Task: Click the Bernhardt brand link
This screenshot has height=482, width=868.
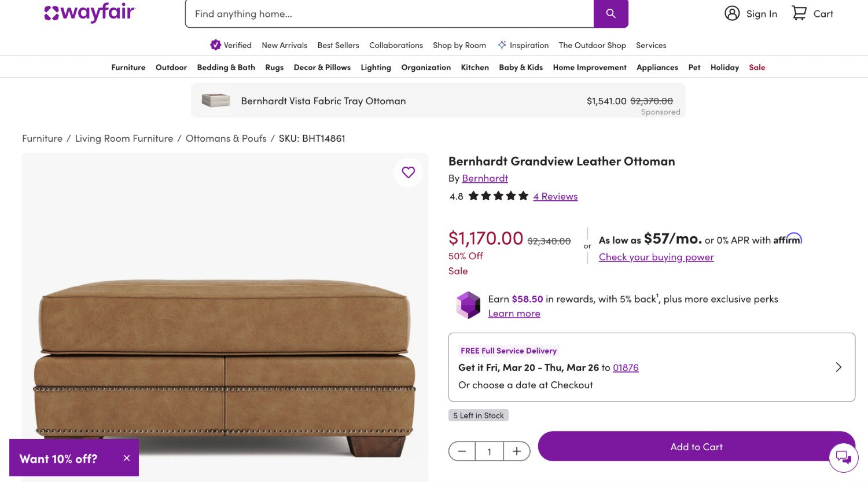Action: (x=485, y=178)
